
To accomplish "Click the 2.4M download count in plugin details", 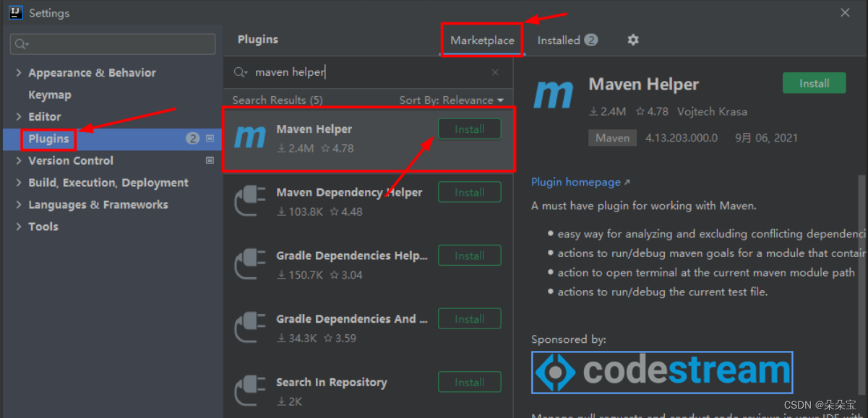I will point(607,112).
